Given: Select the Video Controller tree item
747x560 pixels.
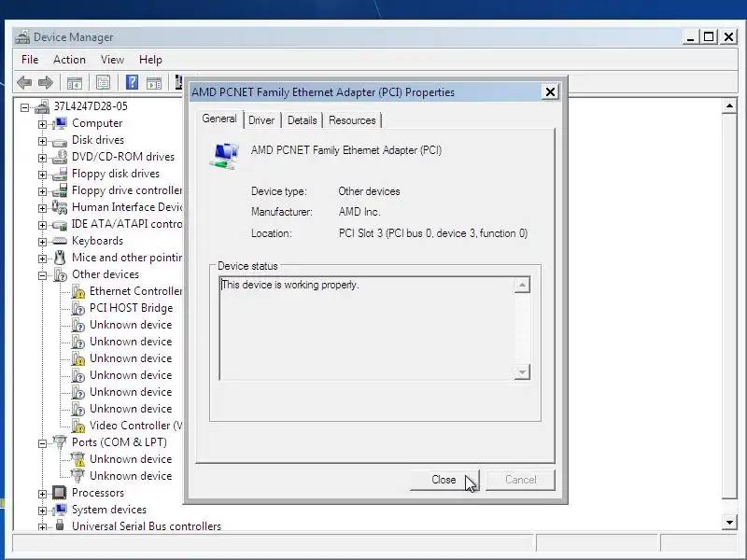Looking at the screenshot, I should (135, 426).
